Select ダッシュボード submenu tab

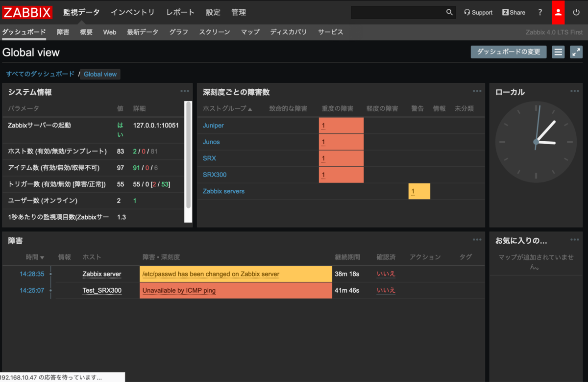tap(24, 32)
